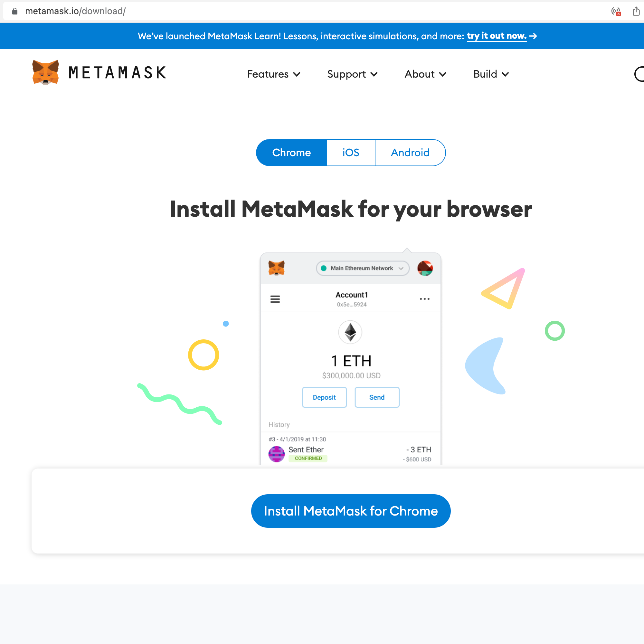This screenshot has width=644, height=644.
Task: Click the 1 ETH balance text
Action: point(351,361)
